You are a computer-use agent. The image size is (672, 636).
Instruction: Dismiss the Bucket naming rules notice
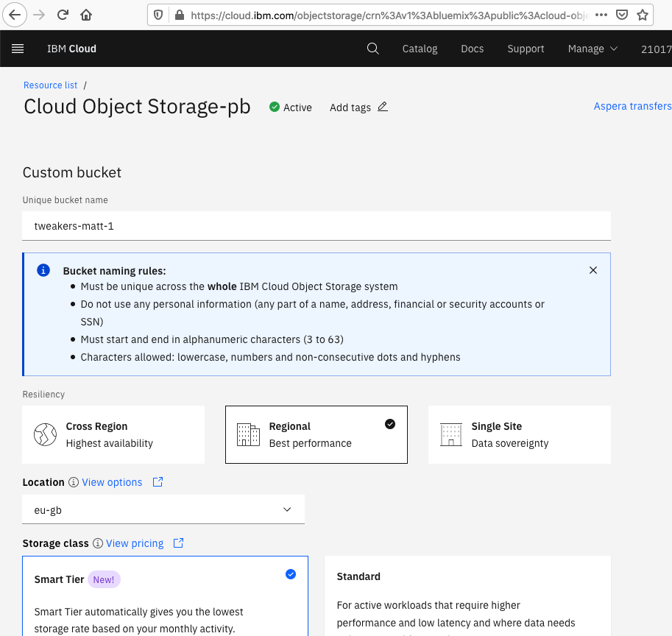[x=593, y=270]
